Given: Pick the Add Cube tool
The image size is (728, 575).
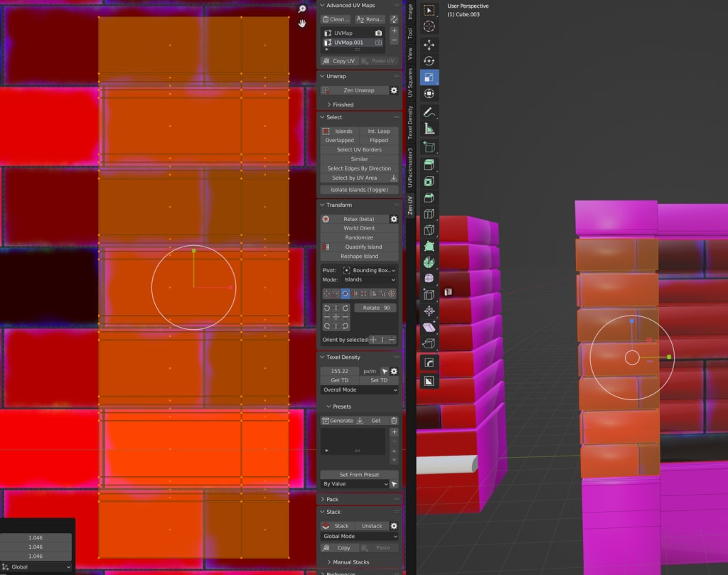Looking at the screenshot, I should coord(429,147).
